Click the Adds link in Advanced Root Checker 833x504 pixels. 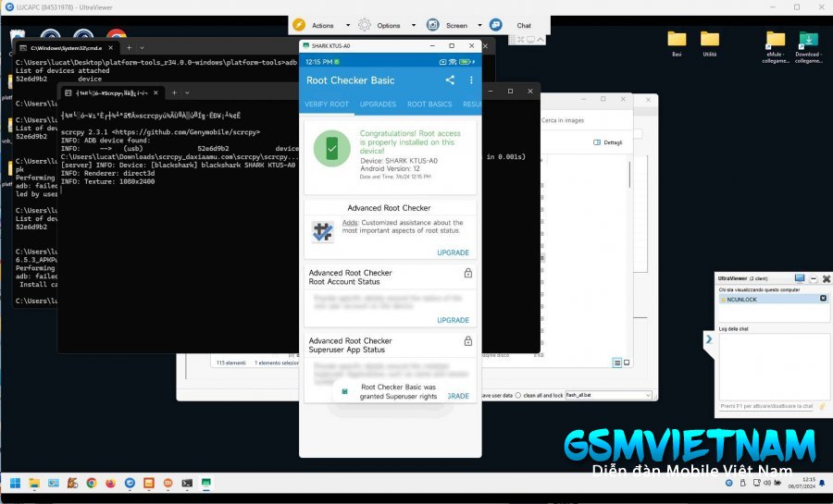click(350, 222)
